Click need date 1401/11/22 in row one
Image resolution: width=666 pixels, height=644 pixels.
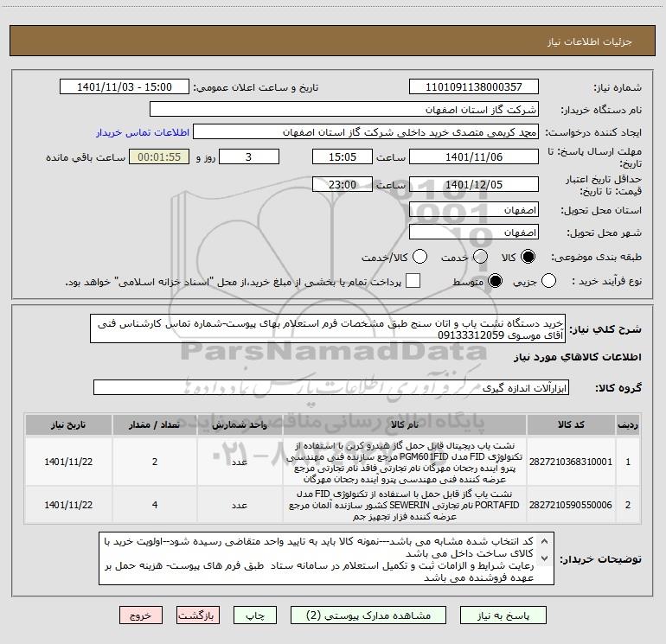pos(68,462)
